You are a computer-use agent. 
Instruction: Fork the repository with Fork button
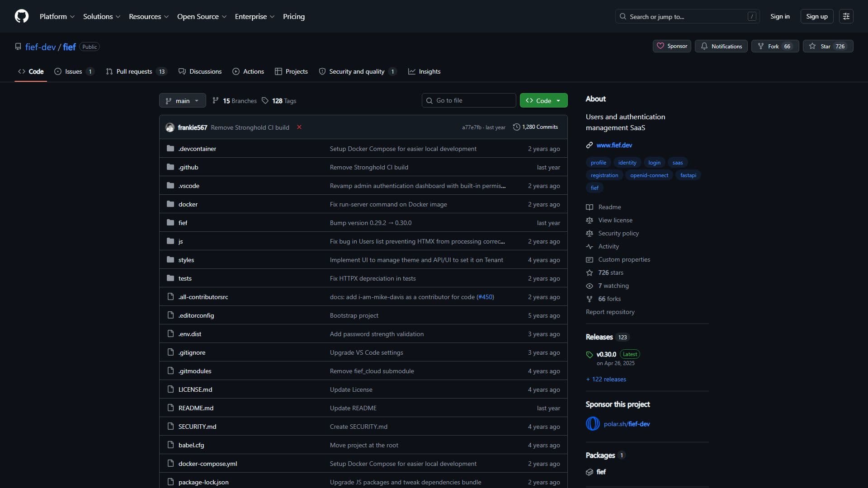coord(775,46)
